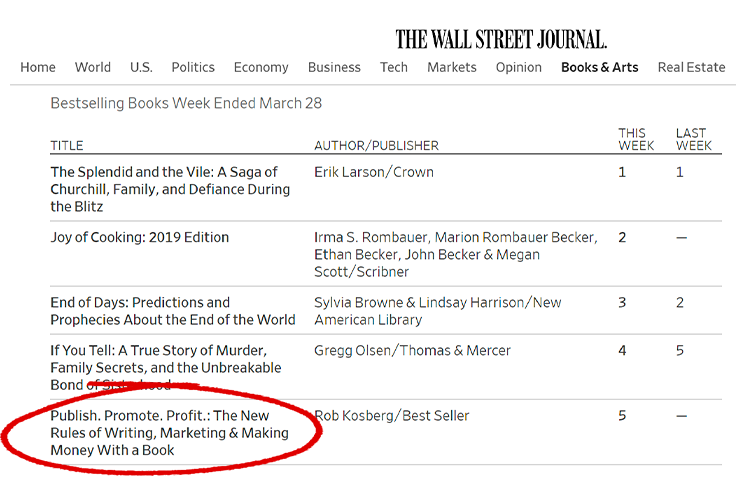Click author Erik Larson/Crown
The height and width of the screenshot is (500, 736).
click(x=374, y=172)
